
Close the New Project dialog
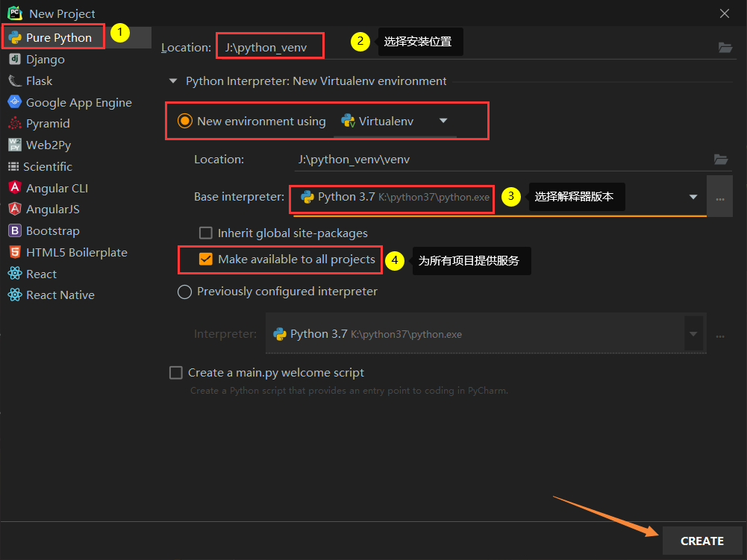[725, 13]
